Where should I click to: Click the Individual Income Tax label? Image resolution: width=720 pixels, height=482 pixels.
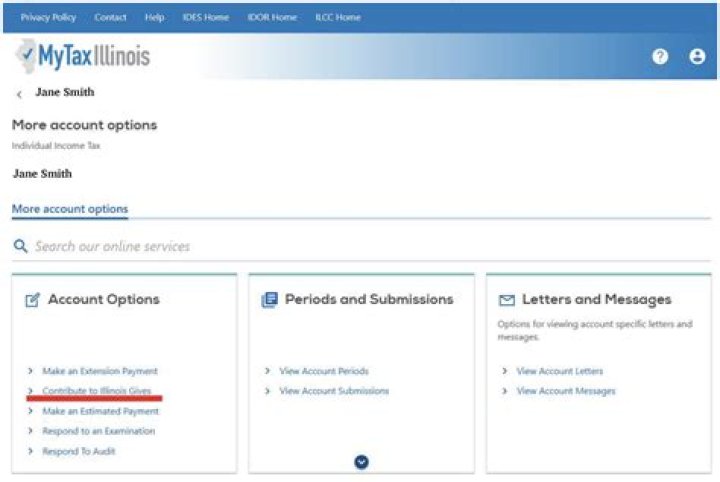pos(56,146)
